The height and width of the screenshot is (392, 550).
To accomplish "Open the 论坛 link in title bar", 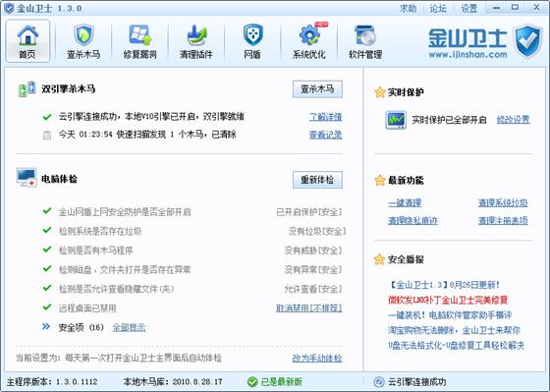I will point(438,8).
